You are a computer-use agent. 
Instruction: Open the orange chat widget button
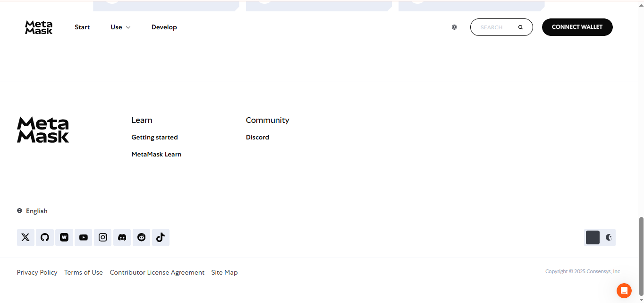coord(624,291)
